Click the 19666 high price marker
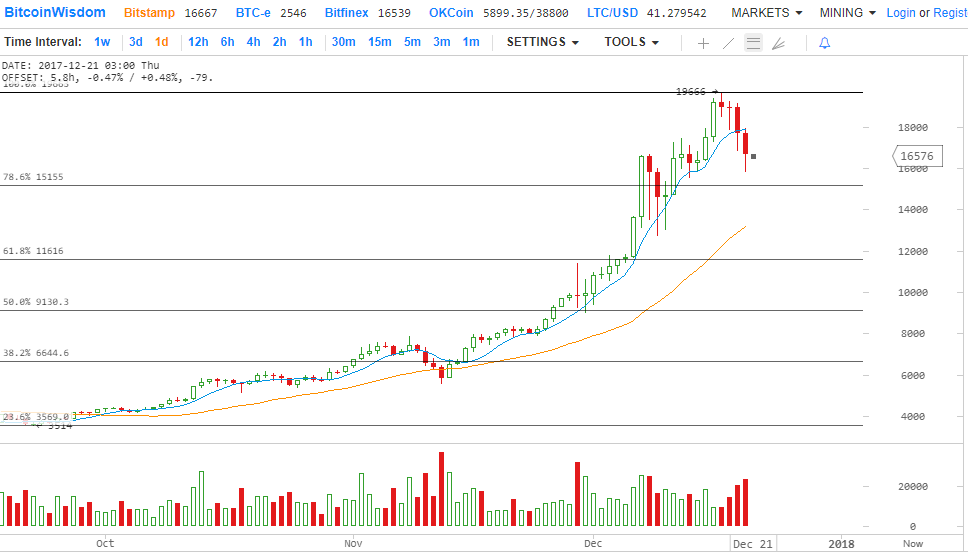 [691, 92]
